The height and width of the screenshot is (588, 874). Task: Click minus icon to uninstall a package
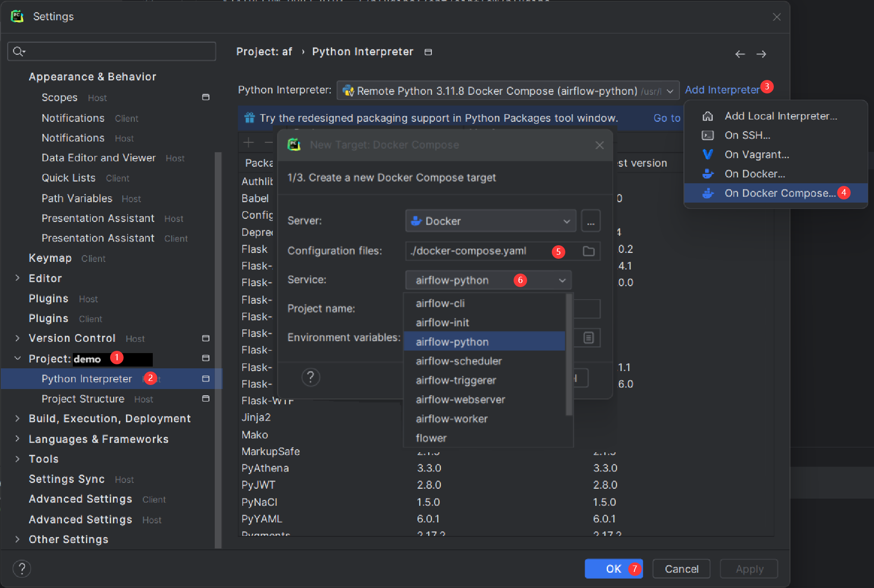[x=268, y=142]
